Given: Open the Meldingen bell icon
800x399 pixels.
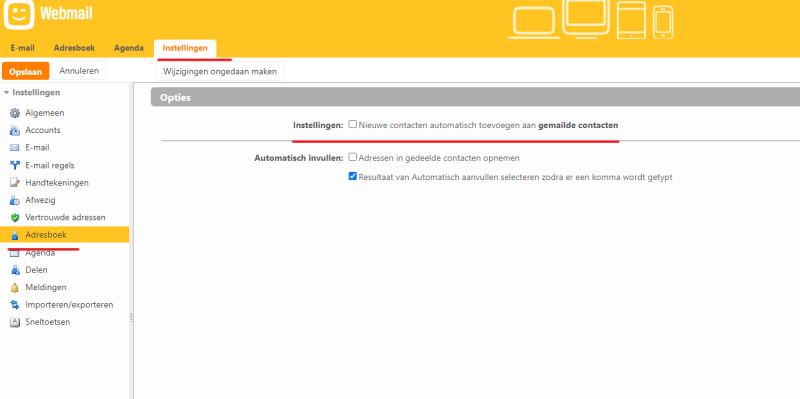Looking at the screenshot, I should 15,287.
